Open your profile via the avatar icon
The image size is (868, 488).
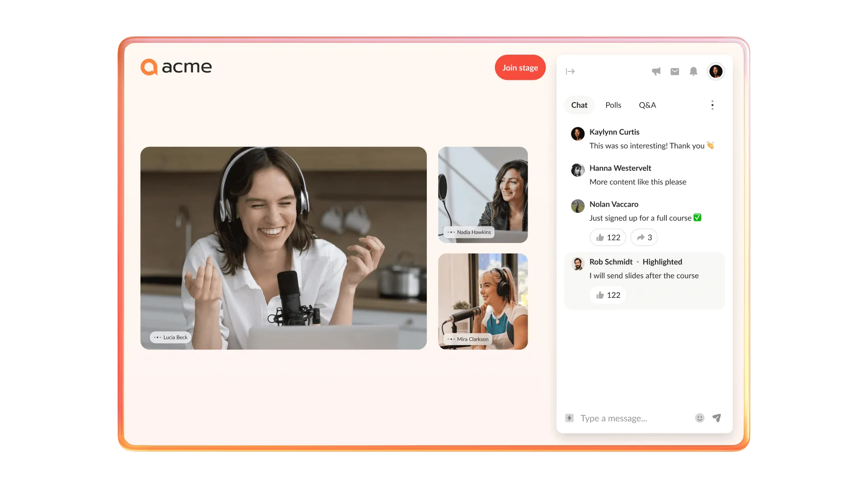click(716, 71)
